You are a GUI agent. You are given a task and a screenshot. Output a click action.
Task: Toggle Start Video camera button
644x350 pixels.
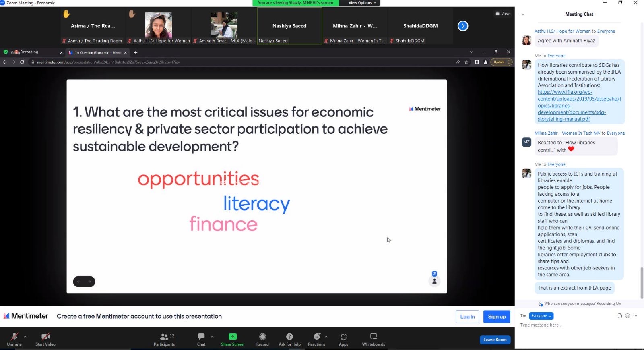pos(45,337)
